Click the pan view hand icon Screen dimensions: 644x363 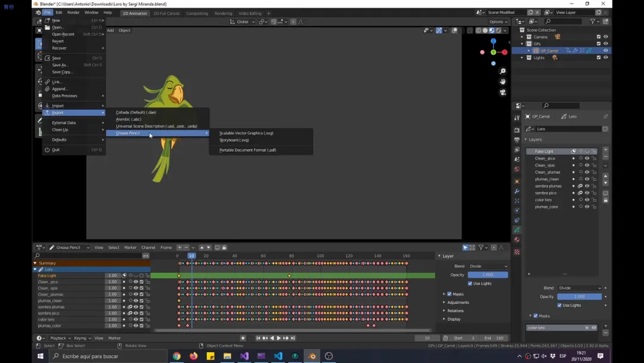pyautogui.click(x=503, y=81)
